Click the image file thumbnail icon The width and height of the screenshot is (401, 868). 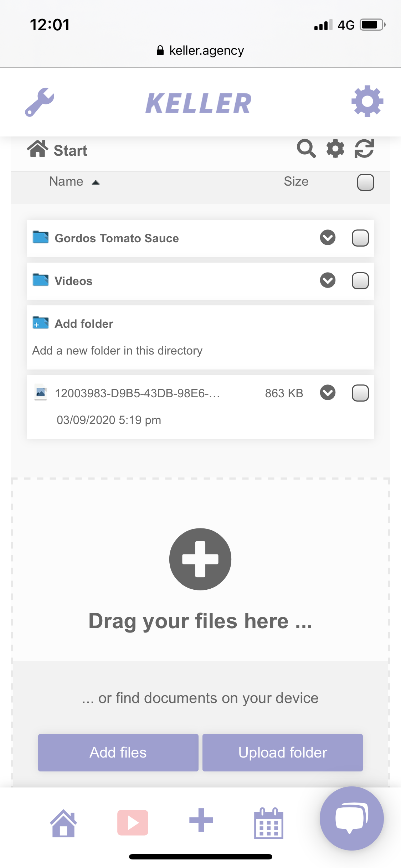click(41, 392)
